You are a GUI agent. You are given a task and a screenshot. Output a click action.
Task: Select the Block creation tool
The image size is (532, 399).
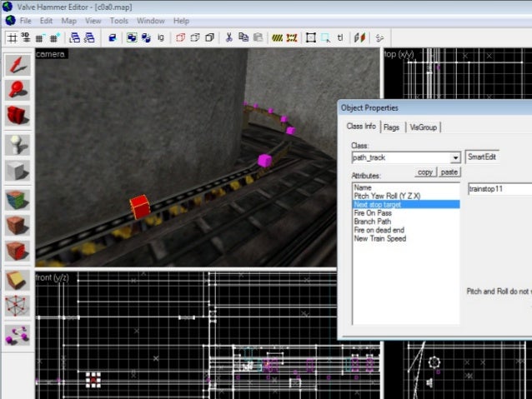(x=18, y=171)
